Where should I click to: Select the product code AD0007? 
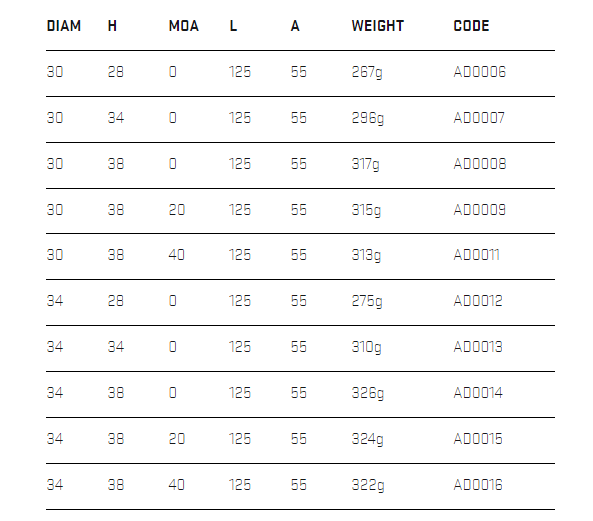[479, 118]
